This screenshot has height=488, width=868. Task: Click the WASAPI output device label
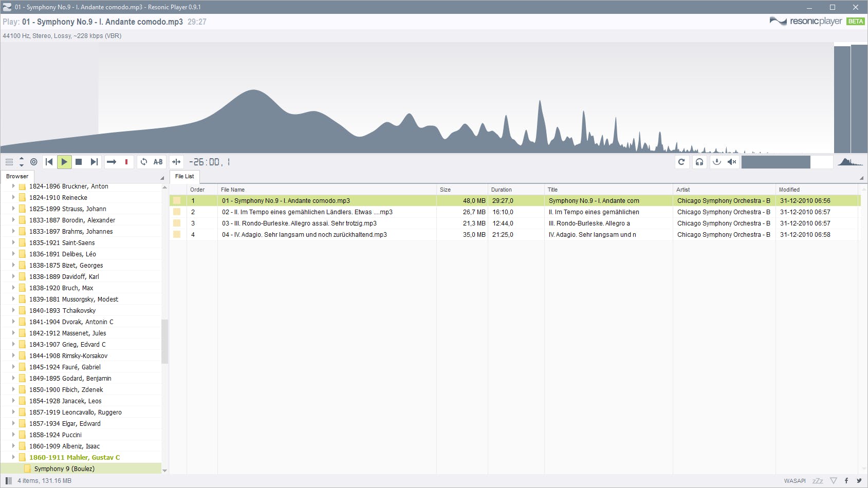795,481
